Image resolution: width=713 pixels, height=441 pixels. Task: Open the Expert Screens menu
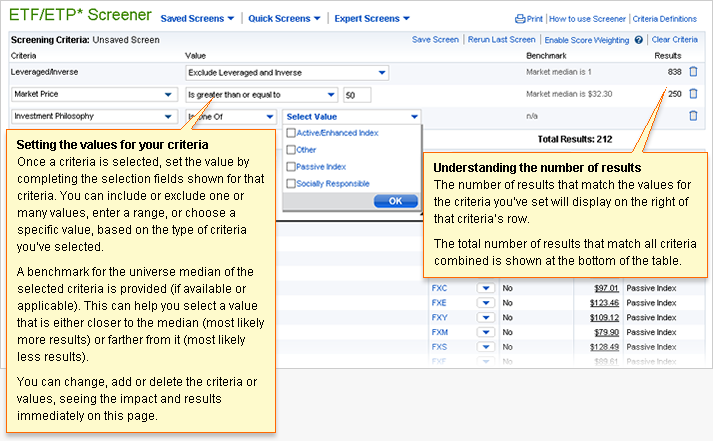370,18
